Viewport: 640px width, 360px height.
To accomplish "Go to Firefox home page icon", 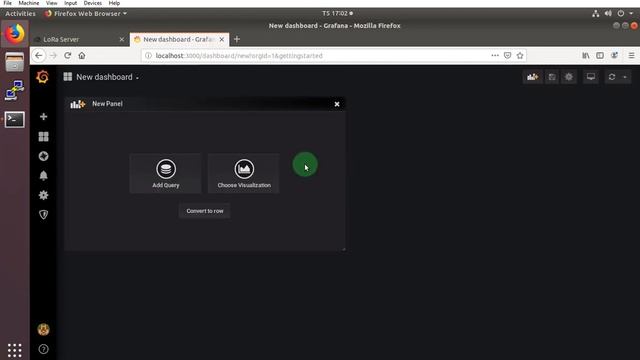I will click(x=82, y=56).
